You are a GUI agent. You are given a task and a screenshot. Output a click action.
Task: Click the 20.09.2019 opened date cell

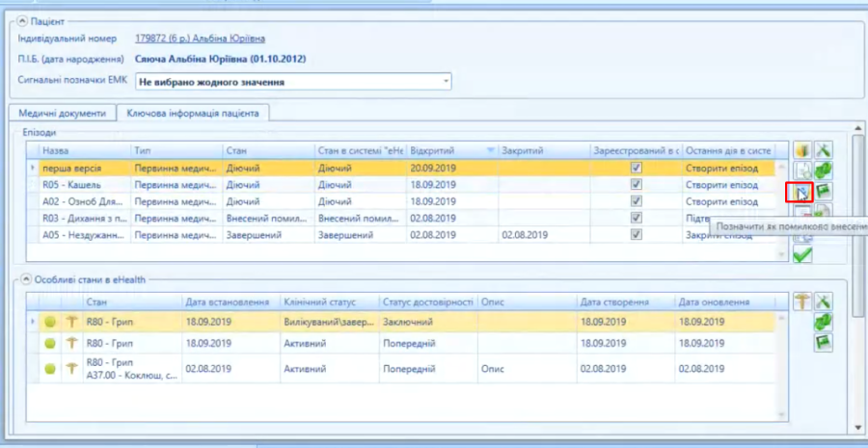(x=451, y=168)
